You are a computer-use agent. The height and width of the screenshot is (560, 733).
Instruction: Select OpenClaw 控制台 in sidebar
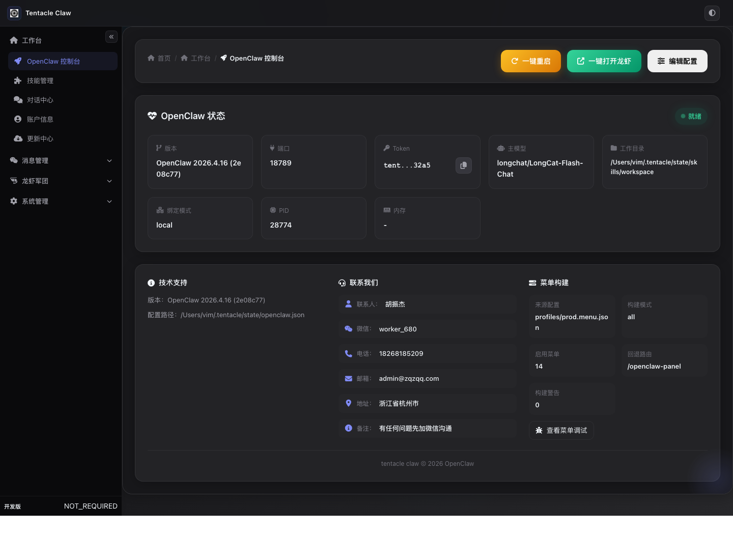pos(63,61)
